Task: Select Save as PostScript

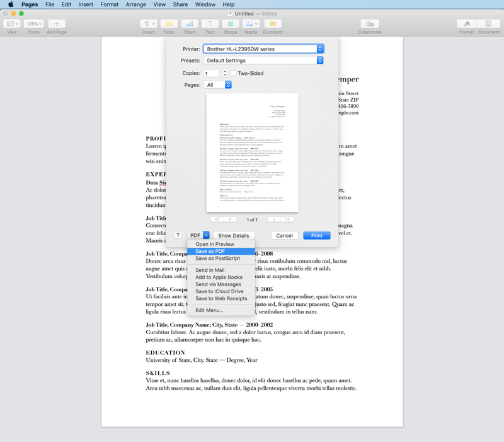Action: click(x=221, y=259)
